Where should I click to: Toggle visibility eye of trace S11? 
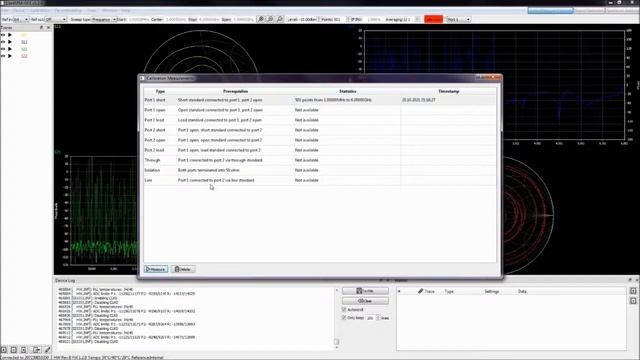[x=3, y=35]
